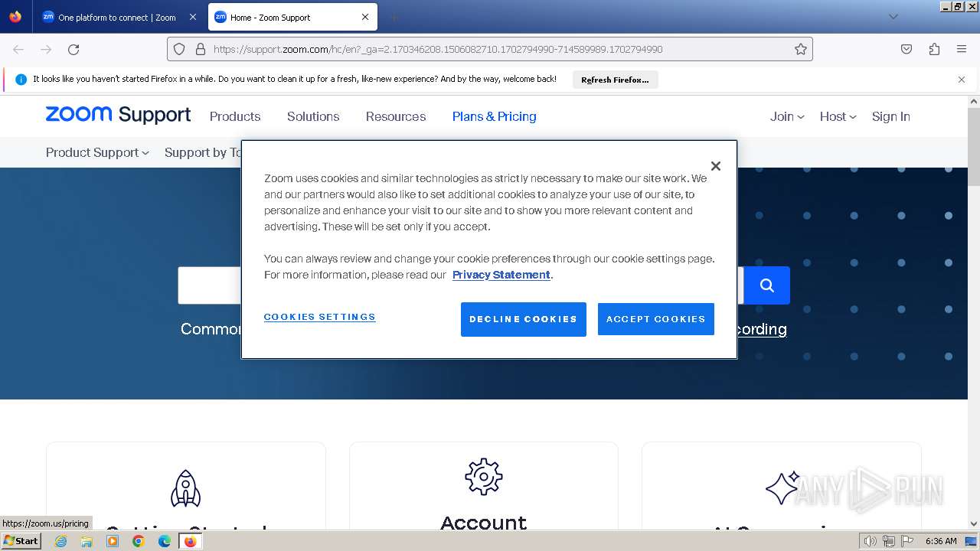Bookmark this page with the star icon
Viewport: 980px width, 551px height.
[x=801, y=49]
